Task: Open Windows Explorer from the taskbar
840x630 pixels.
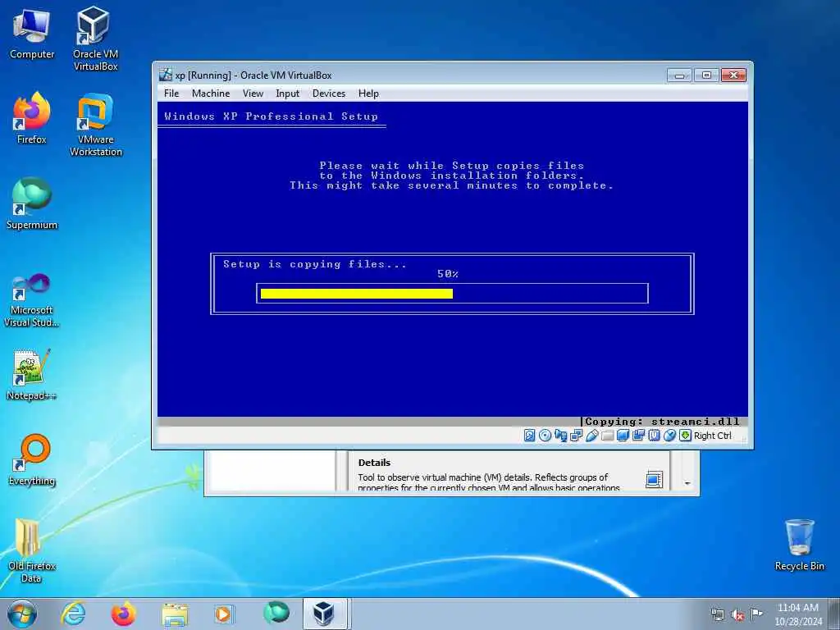Action: pyautogui.click(x=175, y=614)
